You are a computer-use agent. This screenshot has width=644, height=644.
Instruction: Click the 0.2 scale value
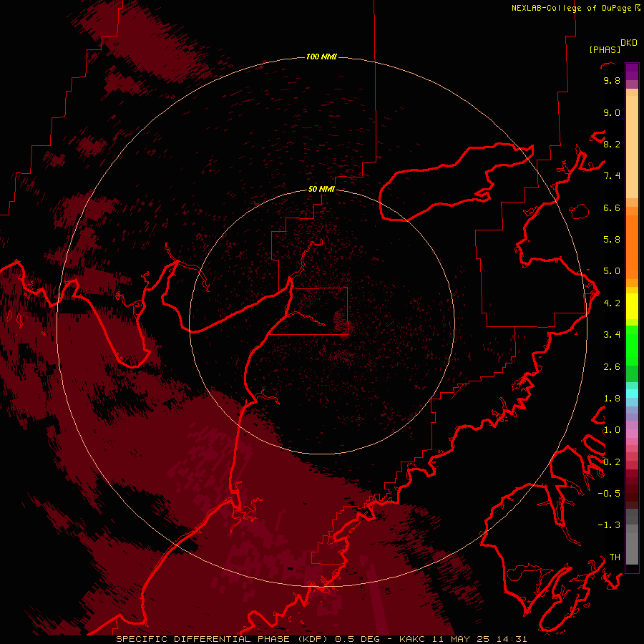click(612, 462)
